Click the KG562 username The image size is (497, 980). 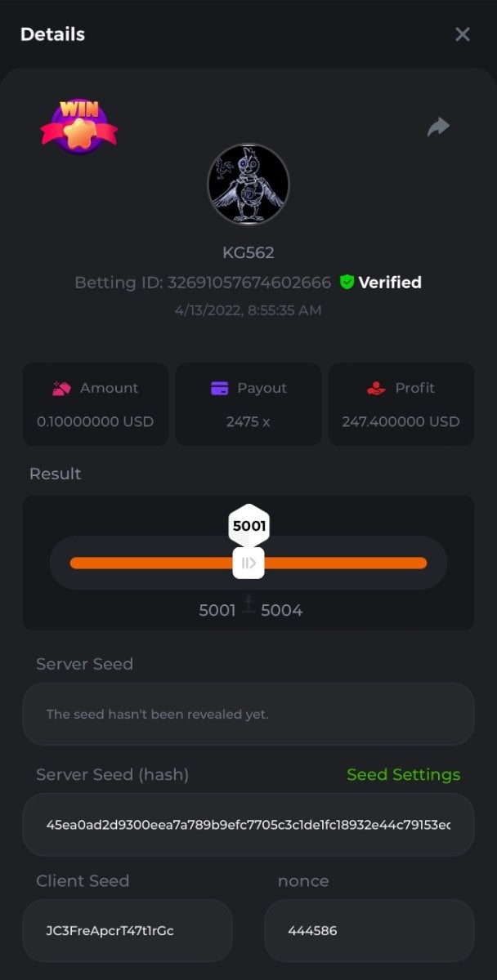(248, 253)
